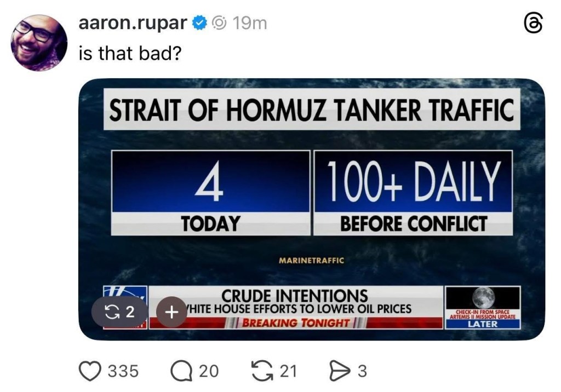View the 21 reposts count

[288, 372]
